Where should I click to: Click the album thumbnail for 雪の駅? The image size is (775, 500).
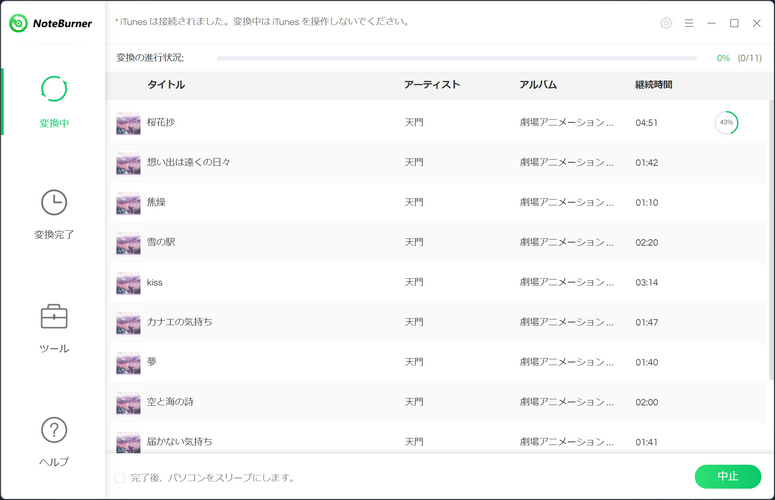129,243
